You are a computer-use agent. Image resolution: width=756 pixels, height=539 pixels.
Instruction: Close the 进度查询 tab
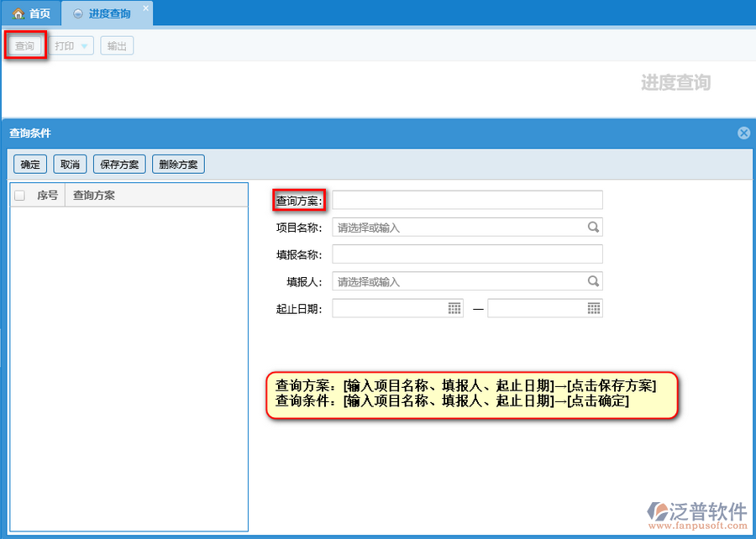(x=145, y=8)
